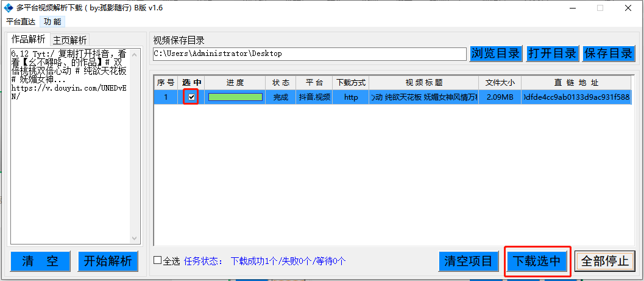Click the 清空项目 button
This screenshot has height=281, width=644.
tap(469, 262)
